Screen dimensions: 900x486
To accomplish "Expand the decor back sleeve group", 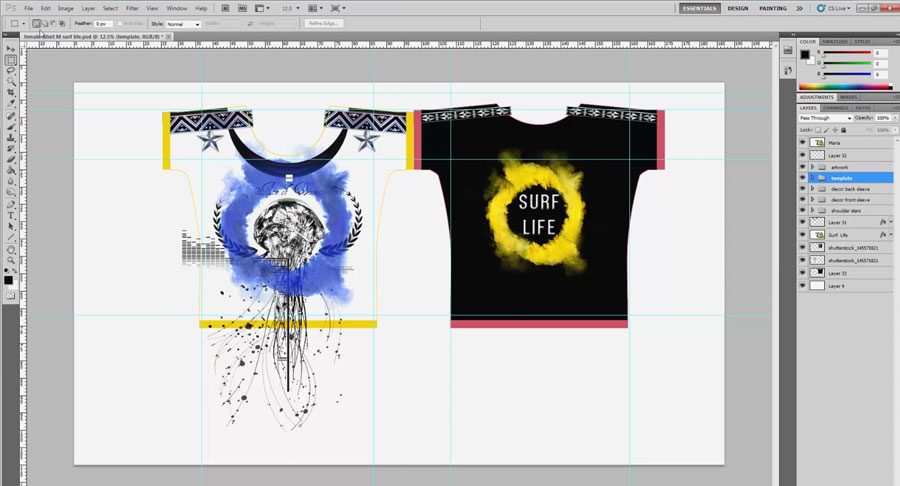I will tap(812, 189).
